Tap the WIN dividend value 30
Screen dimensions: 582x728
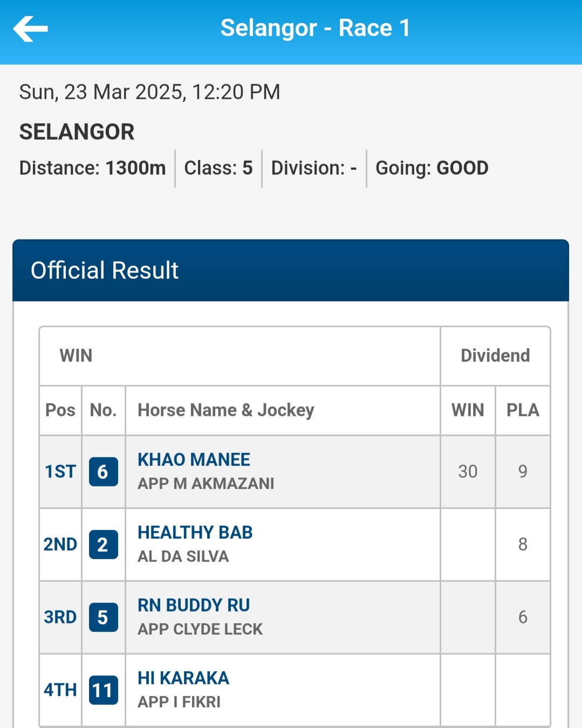(x=468, y=472)
